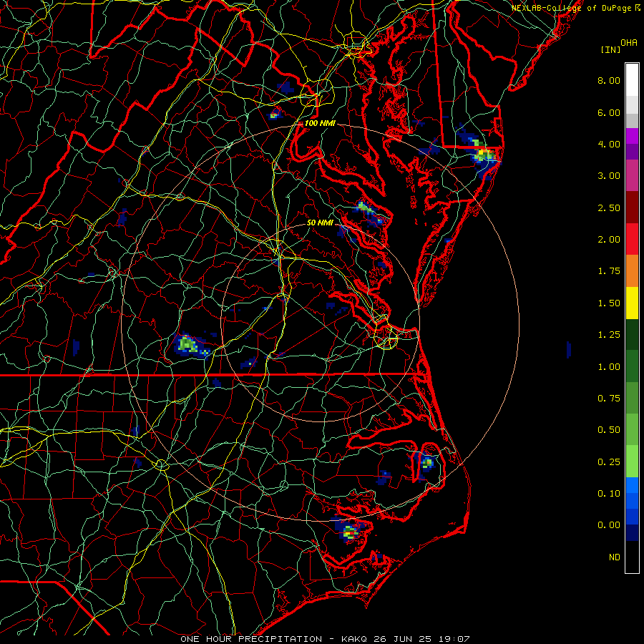Click the yellow color bar segment
This screenshot has height=644, width=644.
(x=632, y=303)
